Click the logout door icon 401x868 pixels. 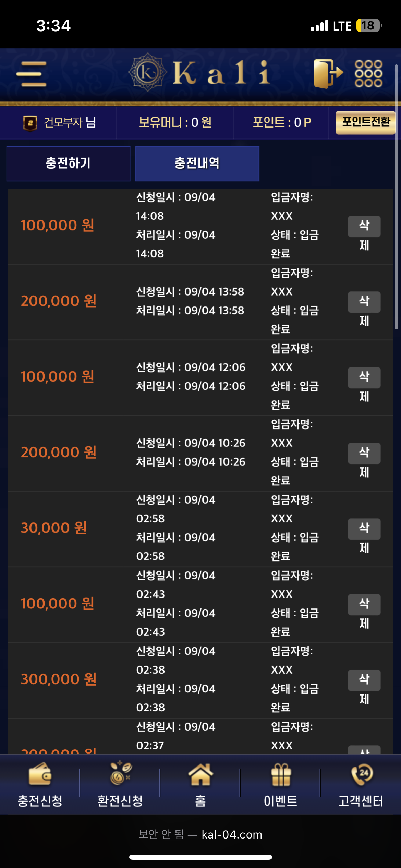point(328,73)
